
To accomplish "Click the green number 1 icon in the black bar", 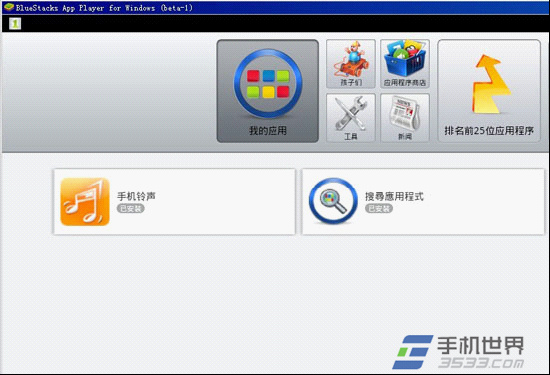I will [15, 24].
